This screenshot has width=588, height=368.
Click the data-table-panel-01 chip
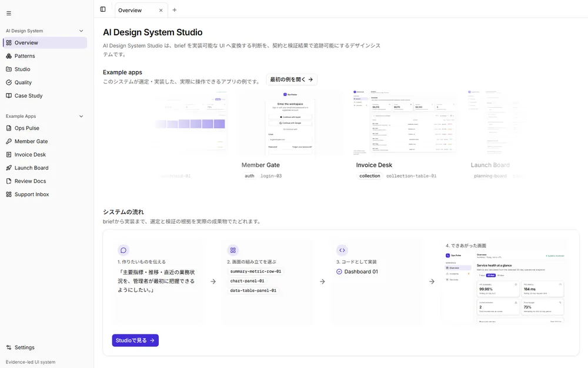pyautogui.click(x=253, y=290)
